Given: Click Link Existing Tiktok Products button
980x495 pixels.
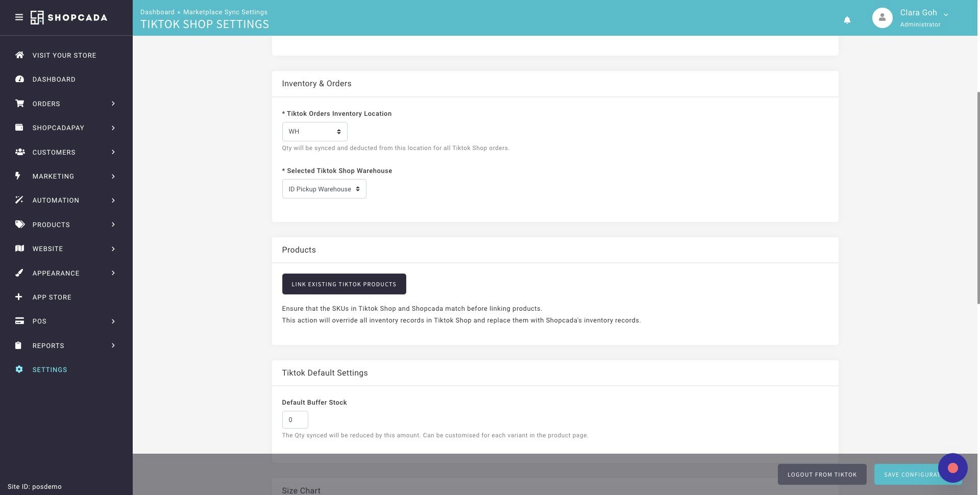Looking at the screenshot, I should coord(344,284).
